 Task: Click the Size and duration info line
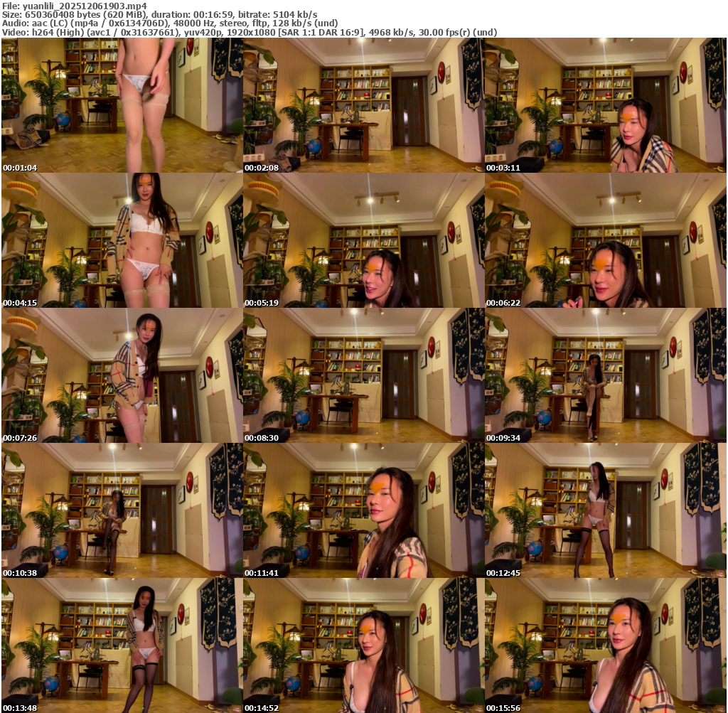[x=160, y=14]
